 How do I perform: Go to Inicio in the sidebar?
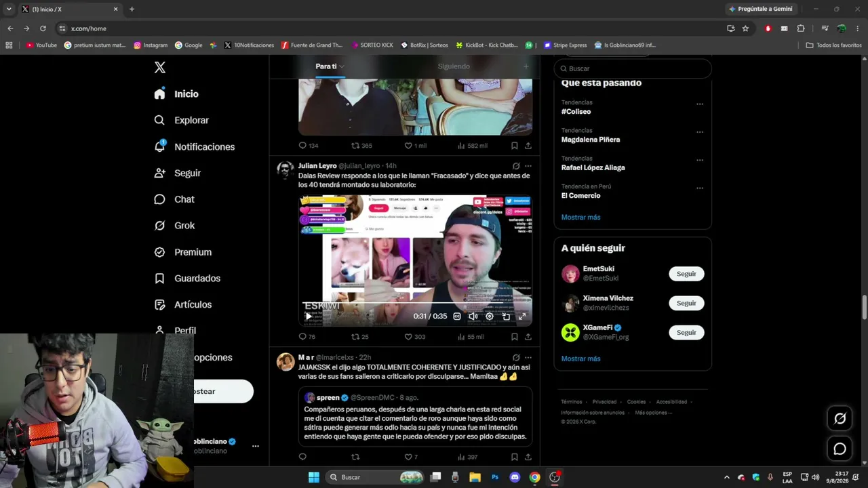click(x=176, y=94)
